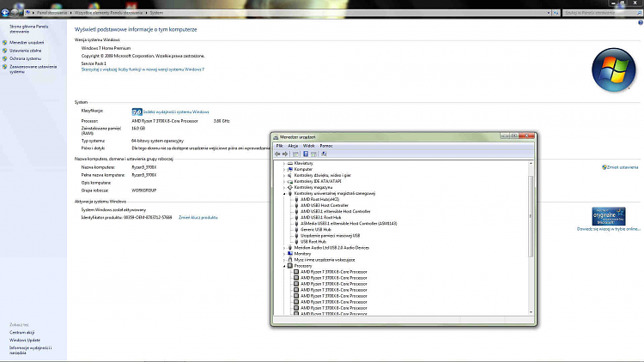
Task: Click the mouse icon beside Mysz i inne urządzenia
Action: click(290, 260)
